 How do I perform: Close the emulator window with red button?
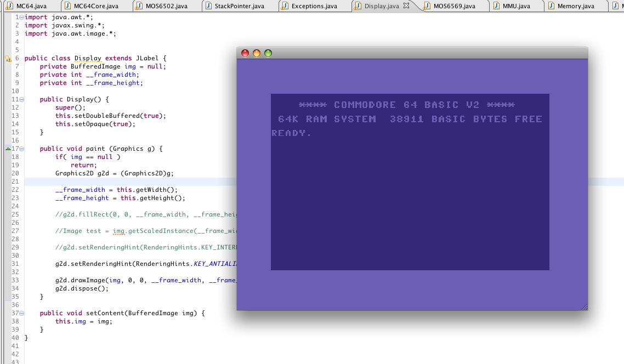pos(245,53)
